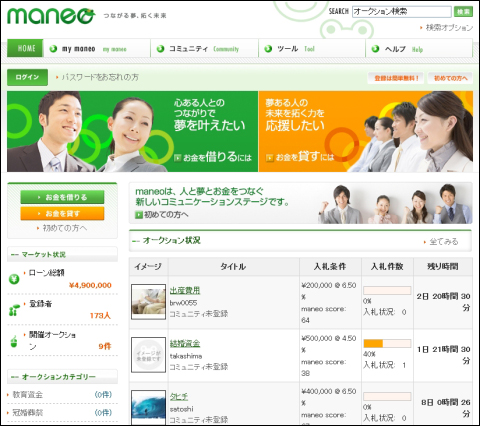Click 1日 21時間 30分 remaining time cell
The image size is (480, 426).
444,355
